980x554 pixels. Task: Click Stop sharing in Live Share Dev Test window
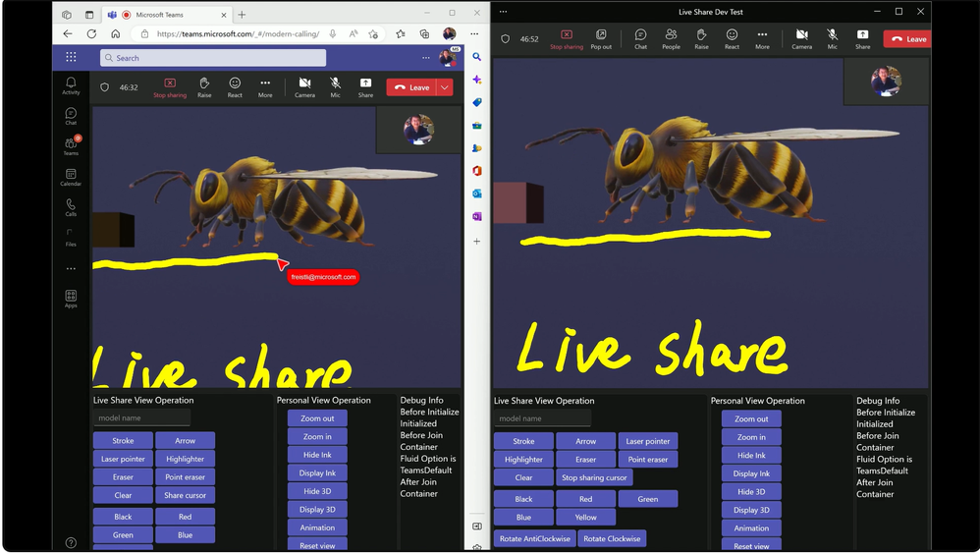(567, 39)
